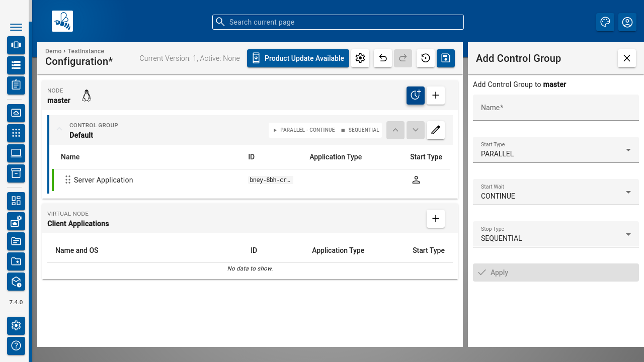The width and height of the screenshot is (644, 362).
Task: Close the Add Control Group panel
Action: click(627, 58)
